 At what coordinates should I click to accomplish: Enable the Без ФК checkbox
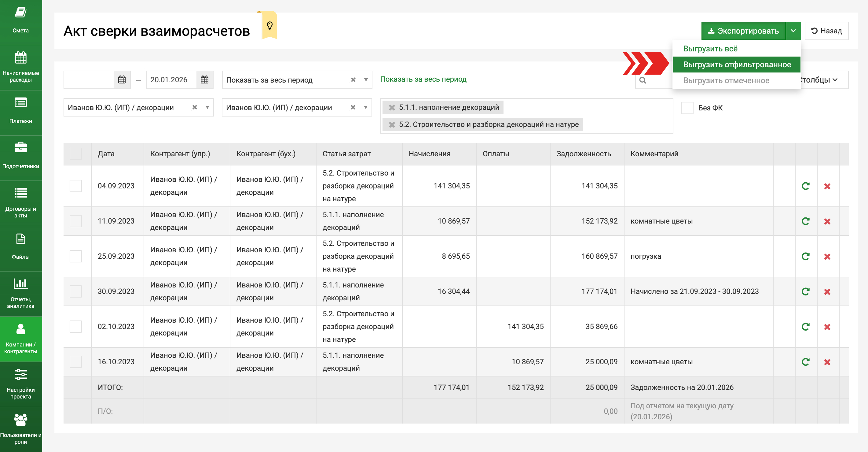[687, 108]
